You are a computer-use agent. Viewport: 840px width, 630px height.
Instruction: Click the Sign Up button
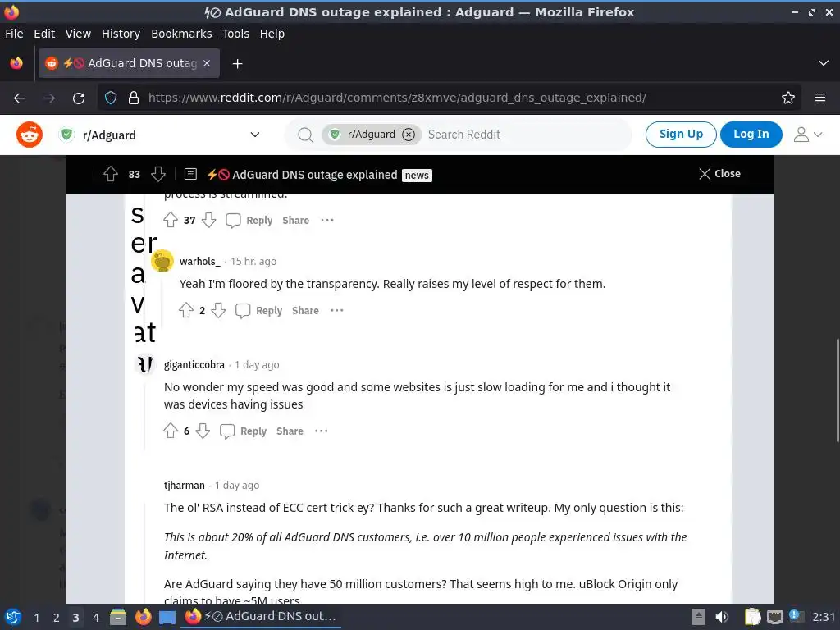(x=680, y=134)
